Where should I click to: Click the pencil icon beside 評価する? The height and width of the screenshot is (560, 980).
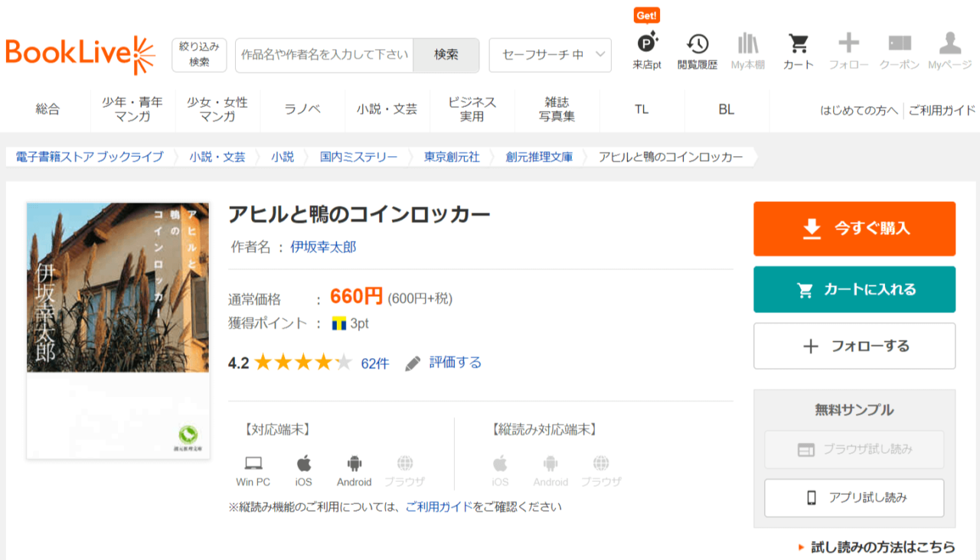click(413, 363)
